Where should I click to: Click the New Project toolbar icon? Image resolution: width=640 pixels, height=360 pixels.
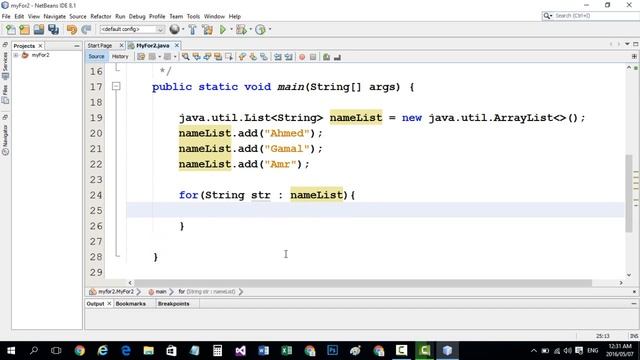click(24, 29)
